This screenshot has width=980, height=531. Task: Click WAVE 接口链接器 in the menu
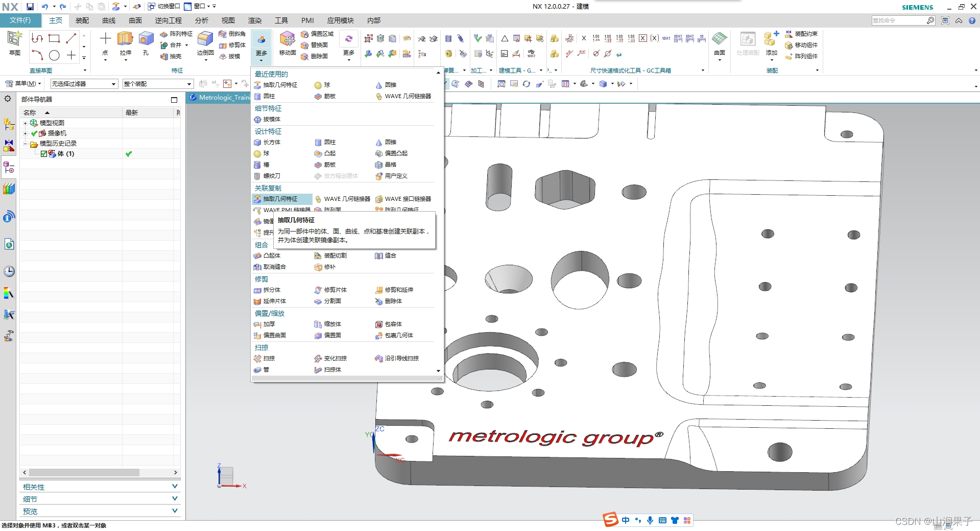point(403,199)
